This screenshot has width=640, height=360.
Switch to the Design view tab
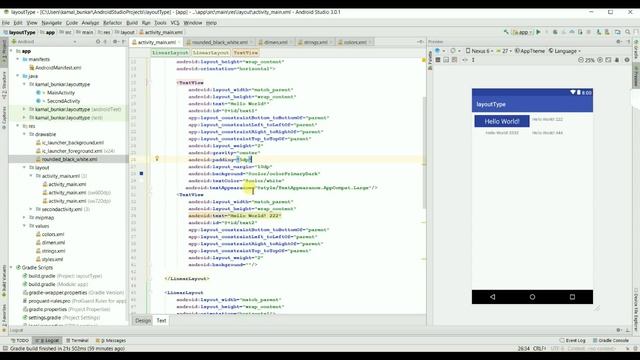click(x=143, y=320)
